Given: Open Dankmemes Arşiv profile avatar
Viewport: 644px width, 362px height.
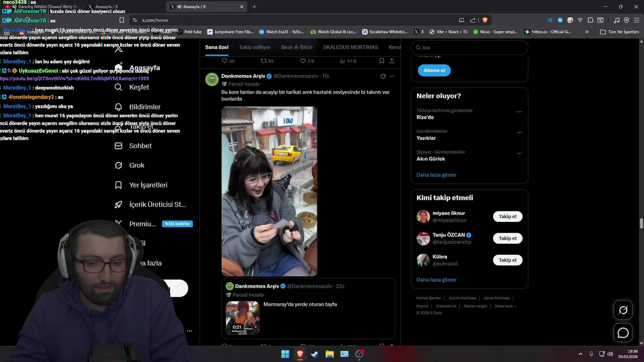Looking at the screenshot, I should [x=212, y=79].
